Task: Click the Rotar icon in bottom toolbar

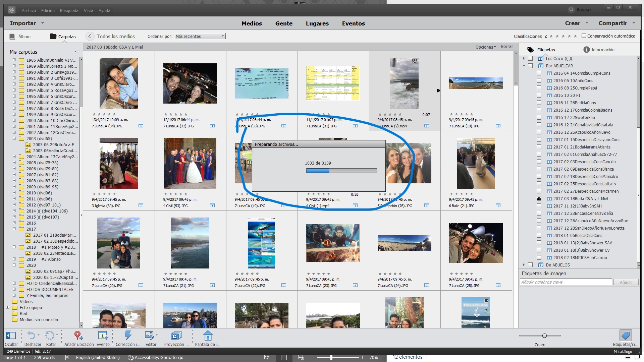Action: click(x=50, y=336)
